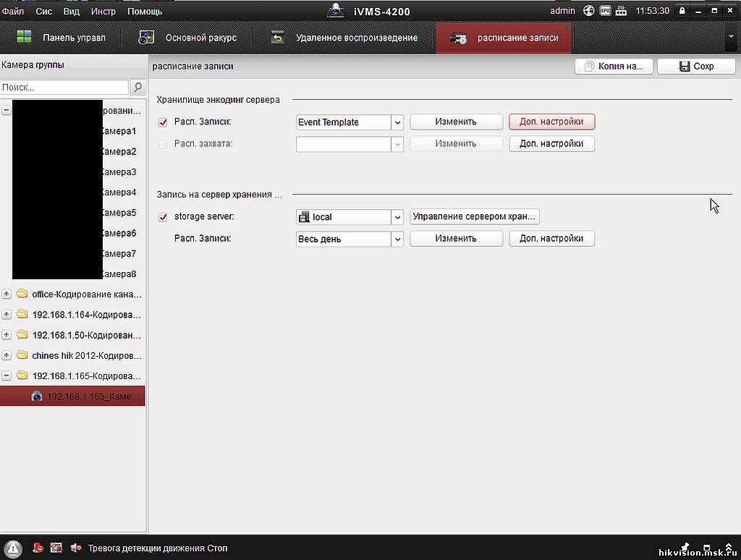The image size is (741, 560).
Task: Click the Тревога детекции движения Стоп message
Action: (x=157, y=548)
